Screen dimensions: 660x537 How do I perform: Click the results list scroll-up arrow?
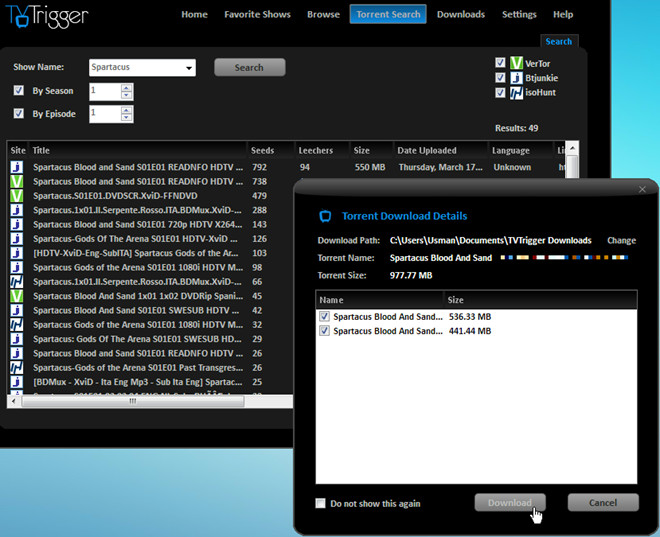tap(572, 148)
